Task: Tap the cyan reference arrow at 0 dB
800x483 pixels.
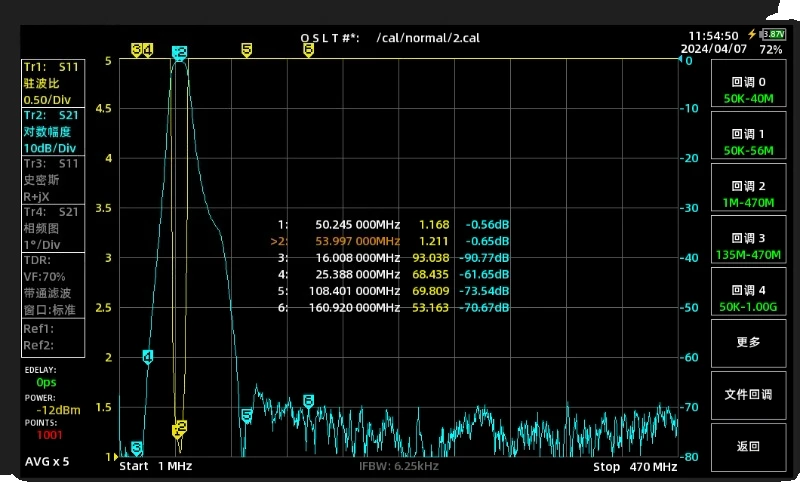Action: [680, 59]
